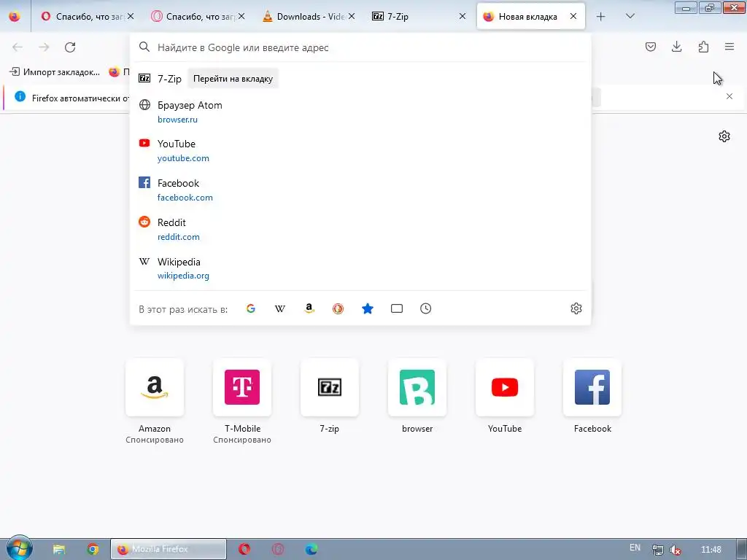Select Wikipedia suggestion in dropdown
The width and height of the screenshot is (747, 560).
(360, 268)
